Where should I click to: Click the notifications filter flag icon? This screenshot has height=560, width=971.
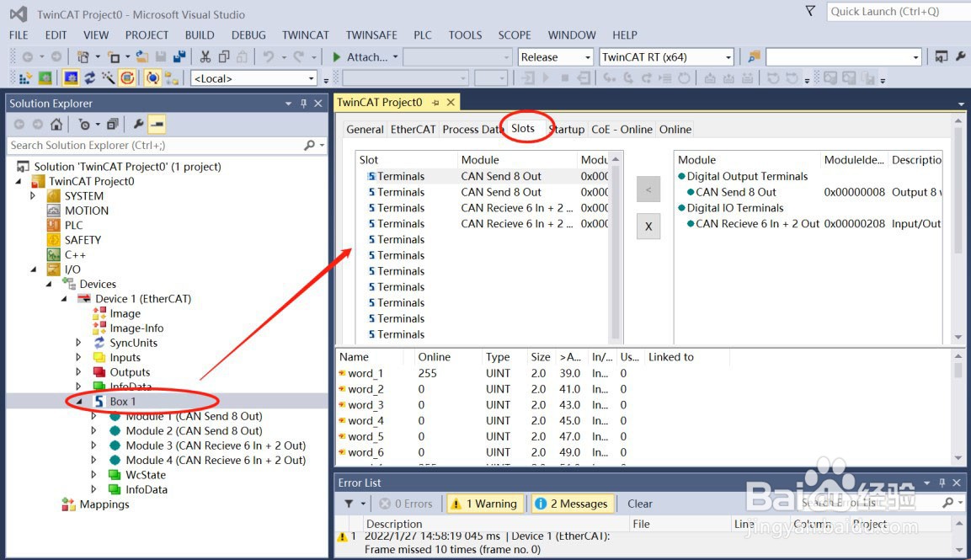(810, 11)
